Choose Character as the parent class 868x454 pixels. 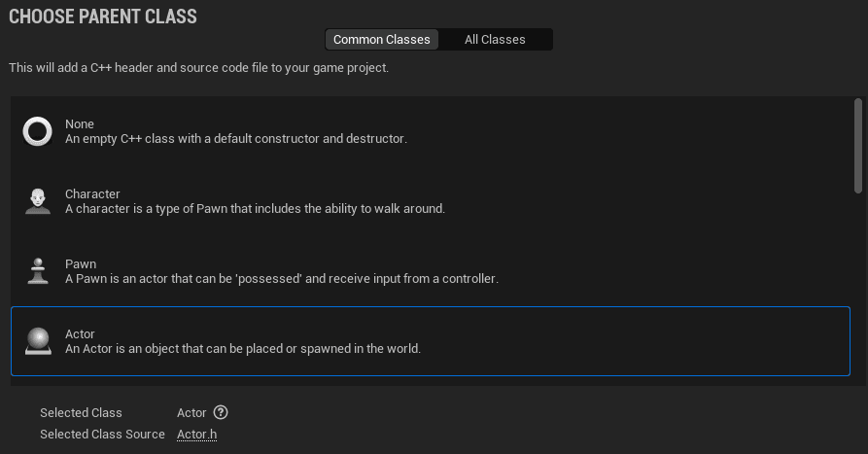tap(92, 194)
